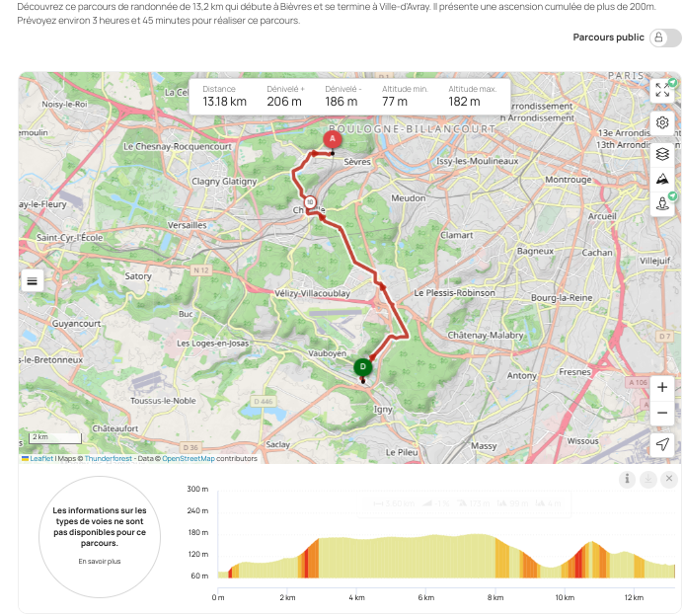
Task: Click Bagneux label on the map
Action: point(535,252)
